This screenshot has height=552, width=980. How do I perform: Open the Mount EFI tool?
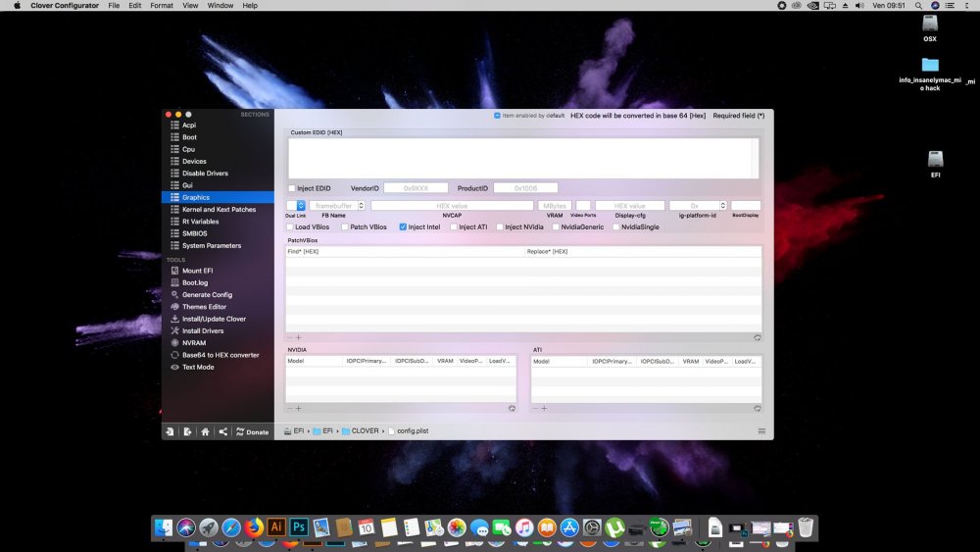[x=197, y=271]
